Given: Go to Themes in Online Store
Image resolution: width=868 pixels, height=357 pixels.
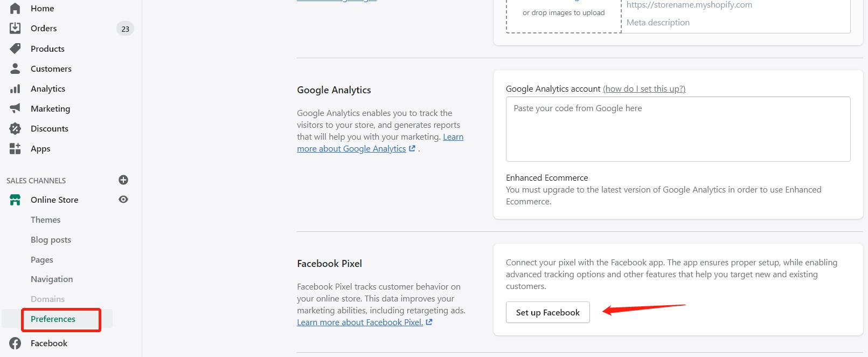Looking at the screenshot, I should [45, 219].
